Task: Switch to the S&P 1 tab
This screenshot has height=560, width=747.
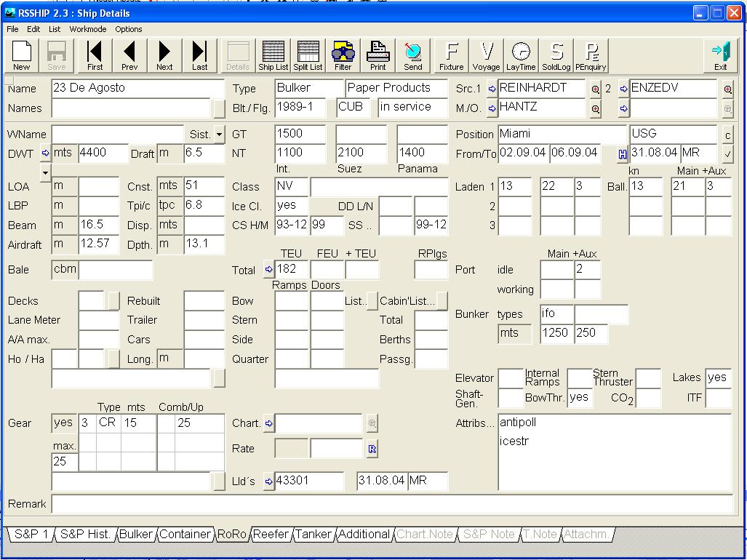Action: (x=31, y=535)
